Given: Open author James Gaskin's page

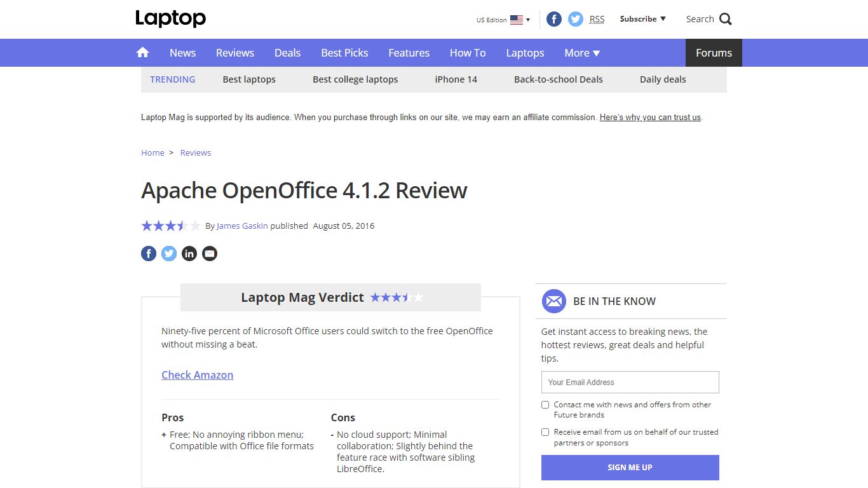Looking at the screenshot, I should point(242,226).
